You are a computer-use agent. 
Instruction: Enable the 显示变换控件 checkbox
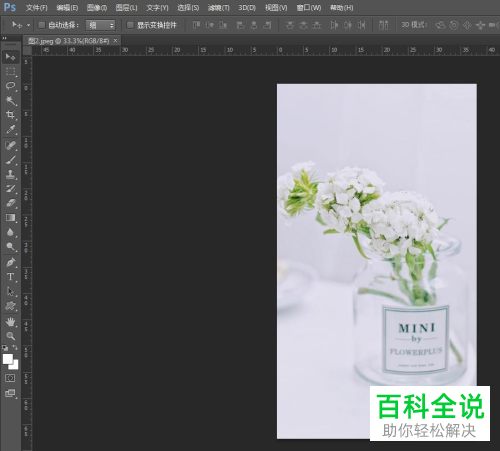click(130, 25)
